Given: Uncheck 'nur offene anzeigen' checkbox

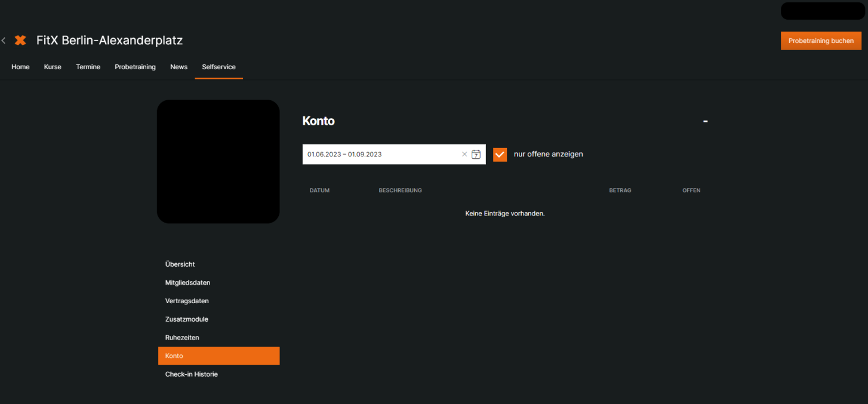Looking at the screenshot, I should pyautogui.click(x=500, y=155).
